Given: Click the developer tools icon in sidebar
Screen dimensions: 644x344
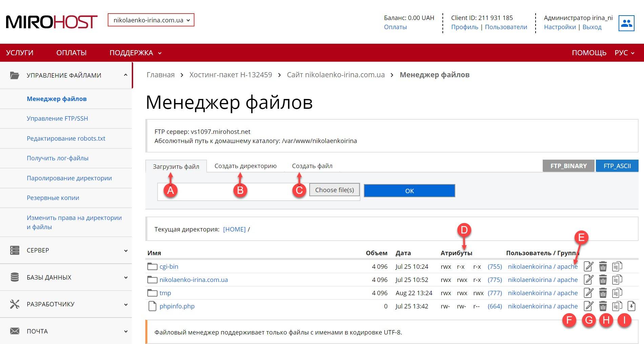Looking at the screenshot, I should 15,304.
